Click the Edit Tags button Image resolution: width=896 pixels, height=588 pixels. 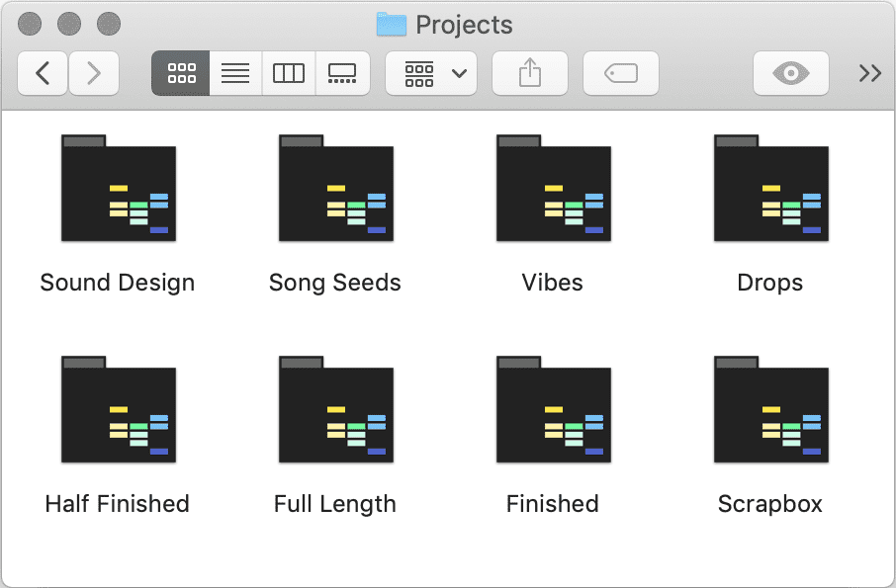click(620, 73)
